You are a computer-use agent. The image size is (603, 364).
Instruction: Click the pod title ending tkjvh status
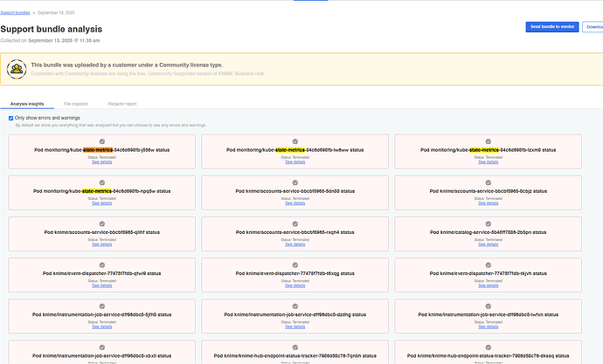pyautogui.click(x=488, y=273)
